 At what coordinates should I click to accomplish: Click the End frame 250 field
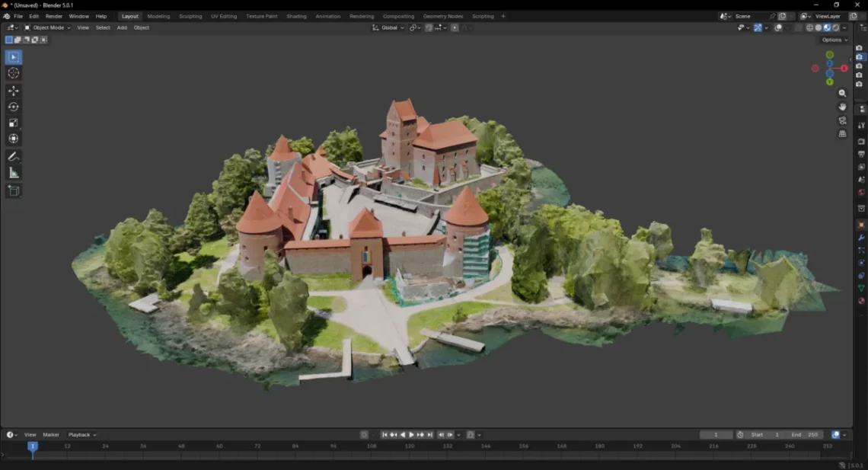coord(805,435)
